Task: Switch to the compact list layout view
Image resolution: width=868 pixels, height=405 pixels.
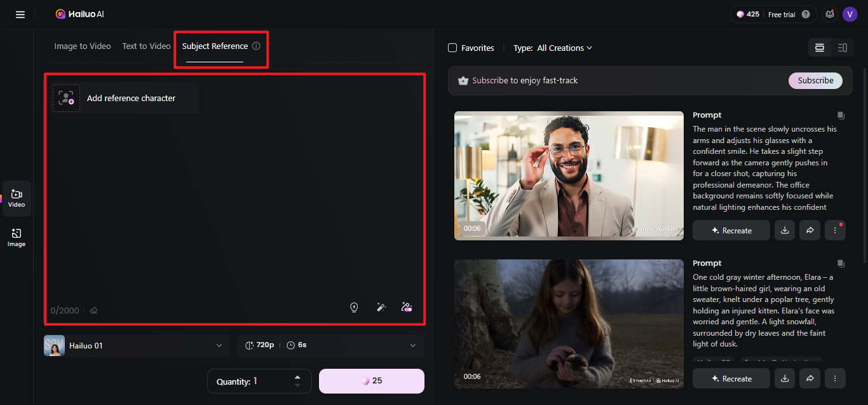Action: point(843,48)
